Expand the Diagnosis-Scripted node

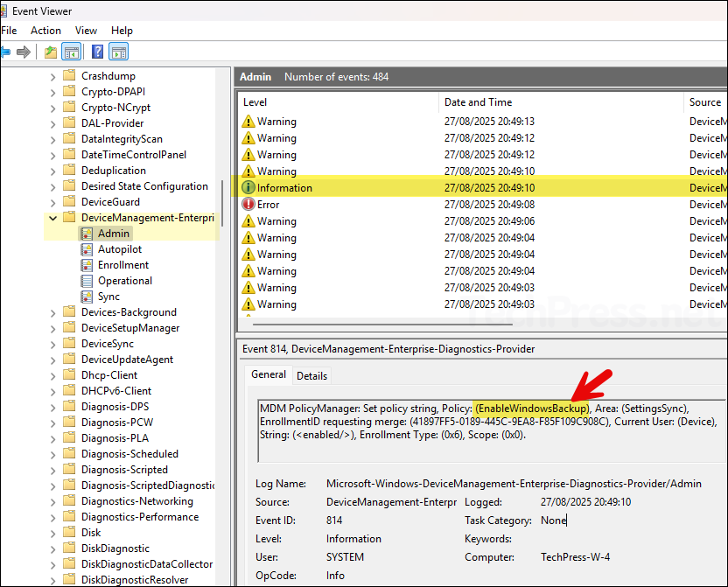[x=52, y=471]
